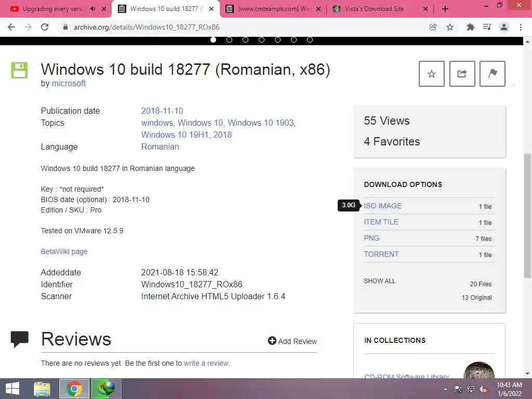Click the Romanian language link

160,147
